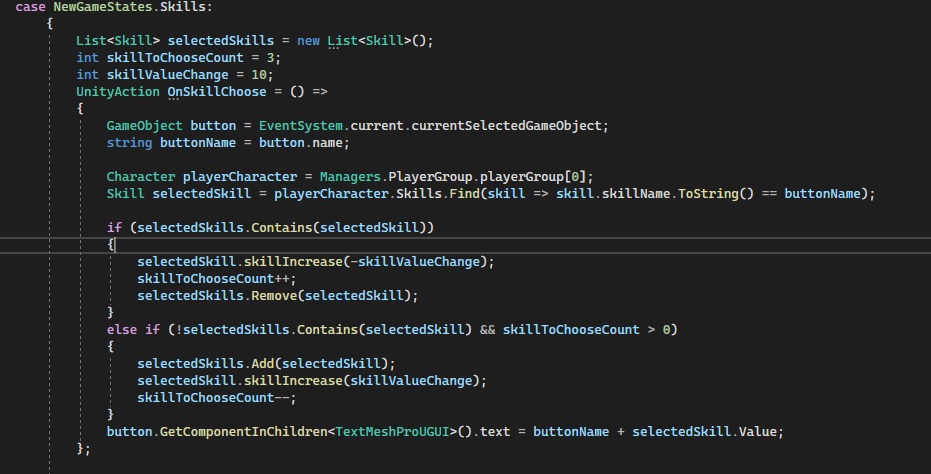Click 'selectedSkills.Add(selectedSkill)' line
The height and width of the screenshot is (474, 931).
[x=266, y=364]
